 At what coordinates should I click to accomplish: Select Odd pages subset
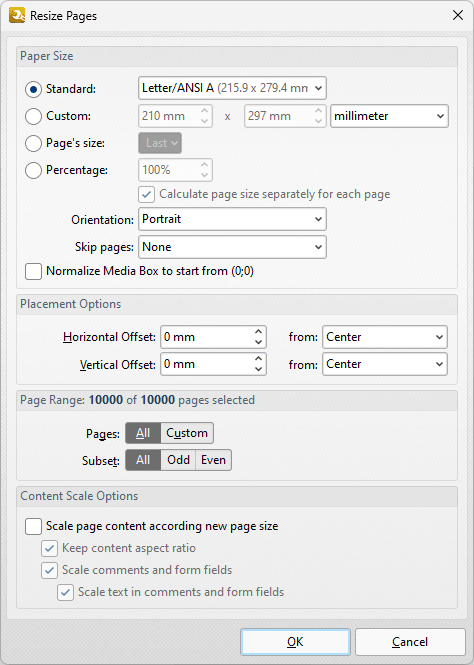tap(178, 460)
